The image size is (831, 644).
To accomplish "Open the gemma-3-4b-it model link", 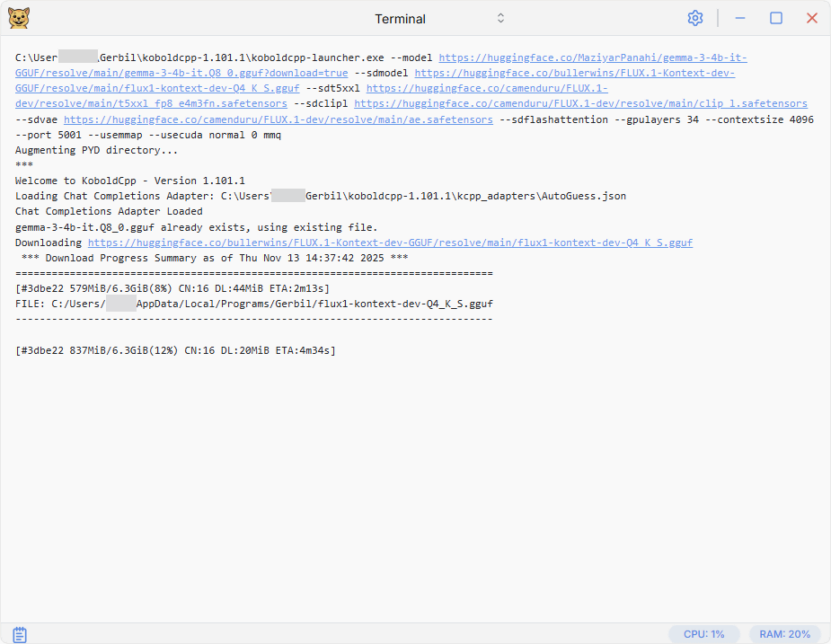I will click(592, 57).
